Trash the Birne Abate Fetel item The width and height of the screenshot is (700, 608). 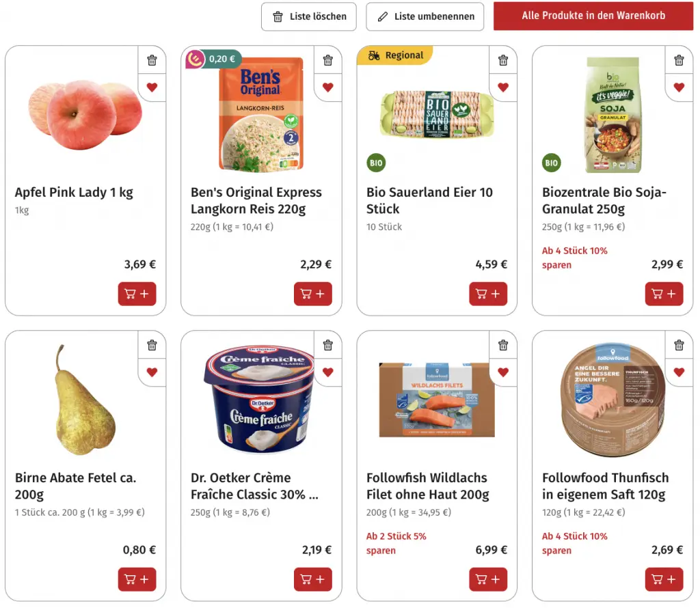(152, 345)
